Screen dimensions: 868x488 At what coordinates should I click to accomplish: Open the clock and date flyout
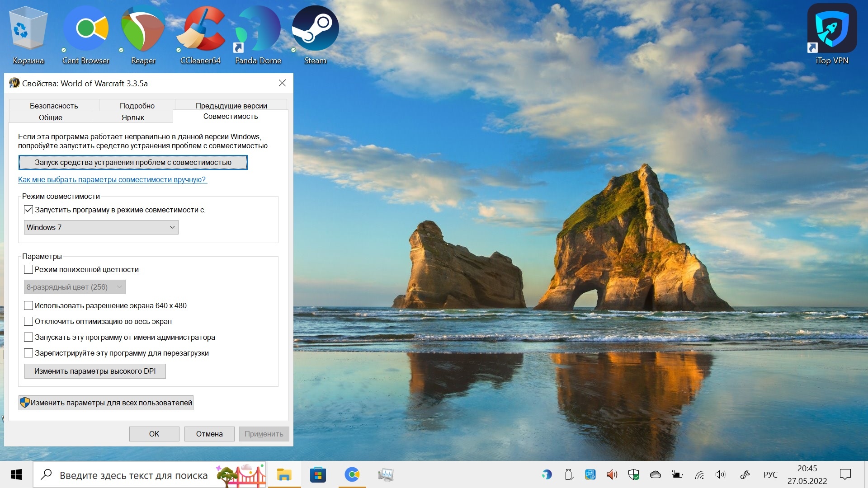pyautogui.click(x=807, y=474)
